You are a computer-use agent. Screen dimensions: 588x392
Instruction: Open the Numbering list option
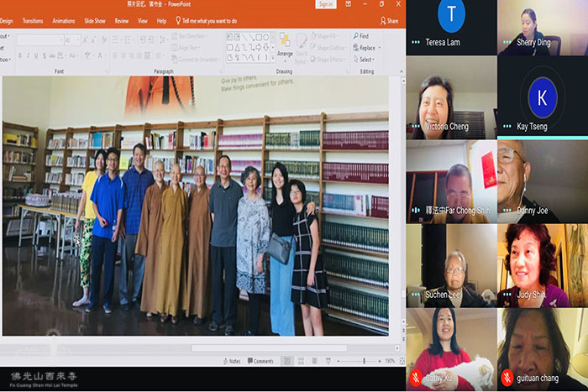(129, 39)
